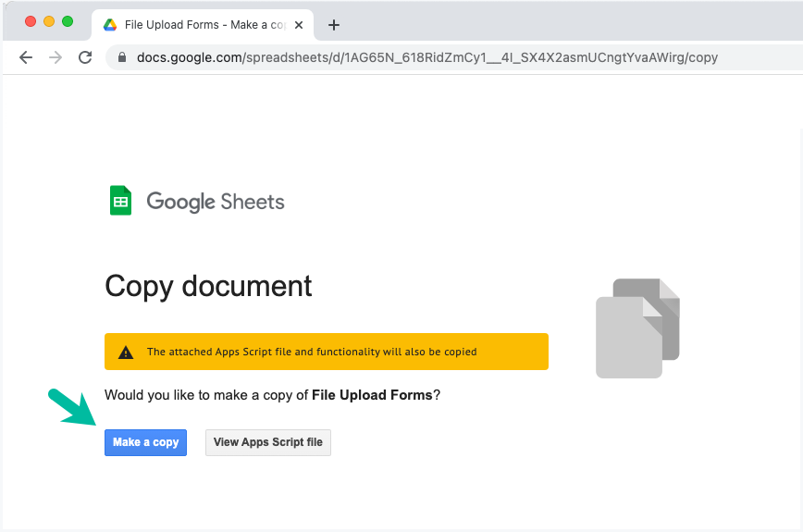Open View Apps Script file
803x532 pixels.
point(268,442)
